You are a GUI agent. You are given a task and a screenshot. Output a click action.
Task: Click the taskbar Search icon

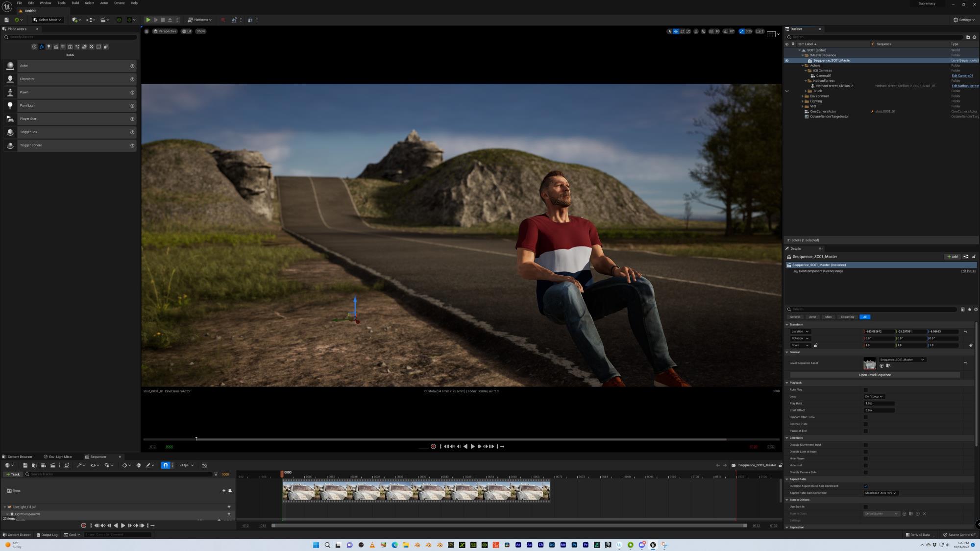coord(327,545)
